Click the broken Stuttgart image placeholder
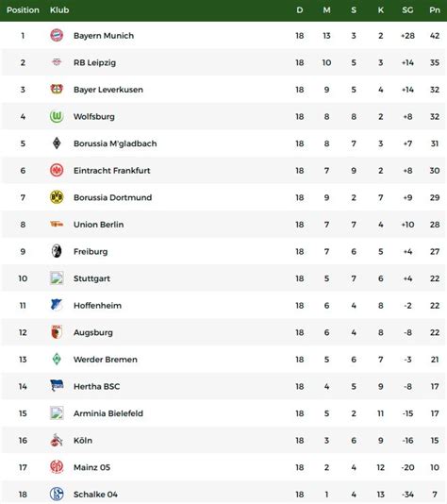This screenshot has width=447, height=504. 57,278
